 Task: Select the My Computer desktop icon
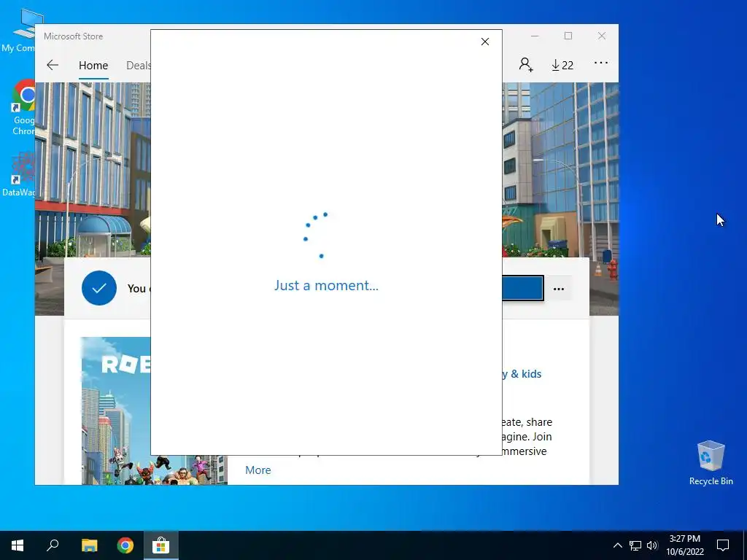pos(18,31)
